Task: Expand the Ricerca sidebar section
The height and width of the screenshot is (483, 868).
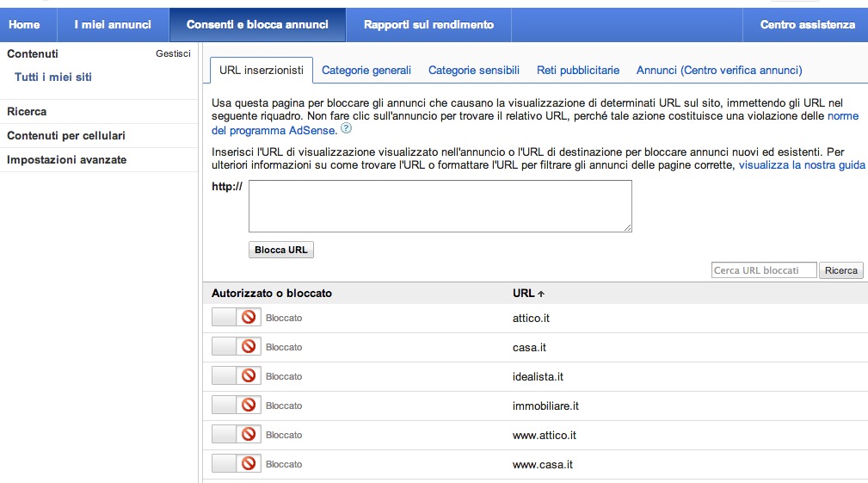Action: pos(27,111)
